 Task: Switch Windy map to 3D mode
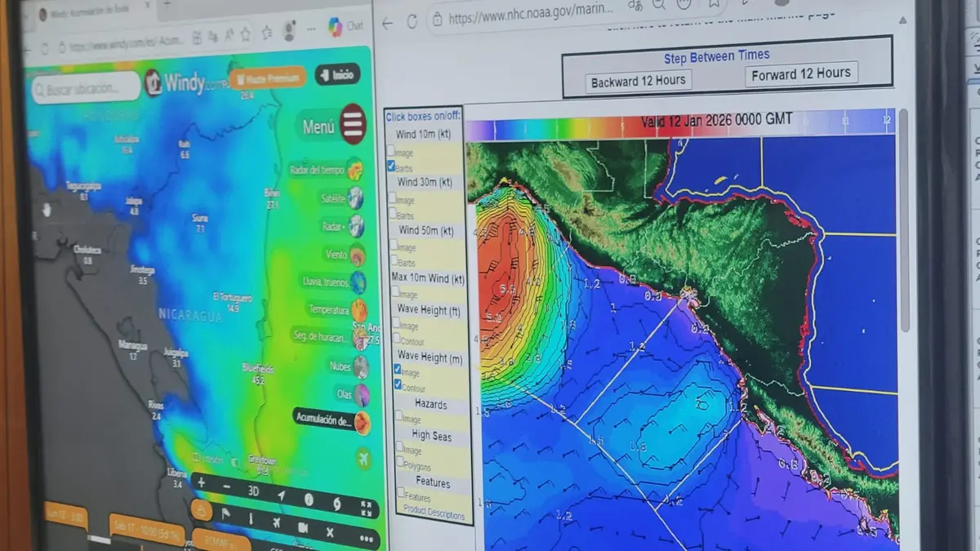point(254,491)
